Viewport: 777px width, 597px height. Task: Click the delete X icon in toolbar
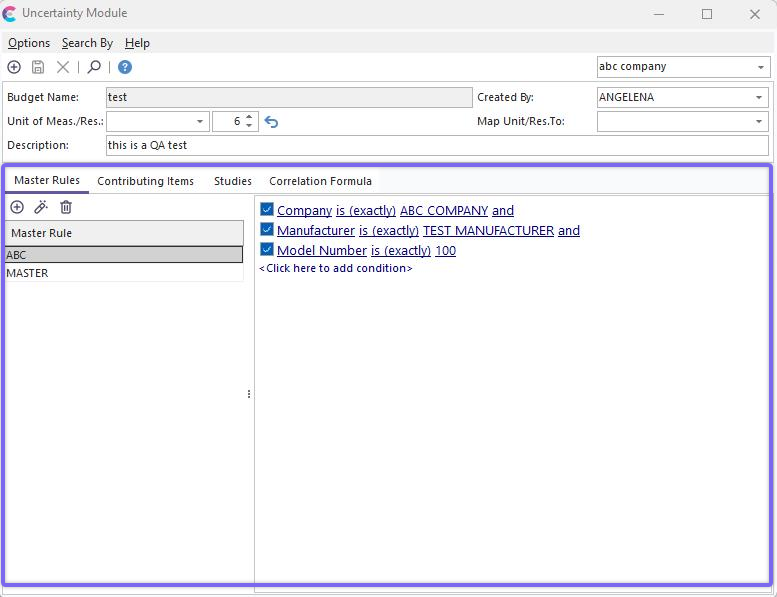click(x=63, y=67)
